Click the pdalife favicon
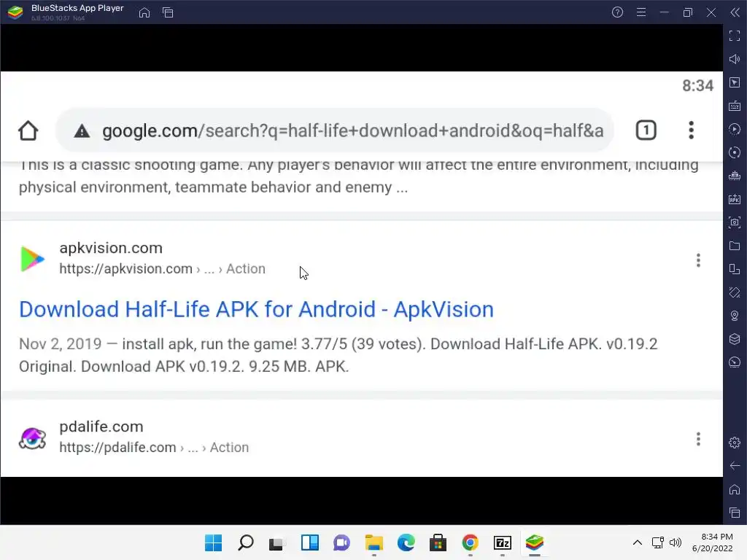The image size is (747, 560). pos(32,438)
